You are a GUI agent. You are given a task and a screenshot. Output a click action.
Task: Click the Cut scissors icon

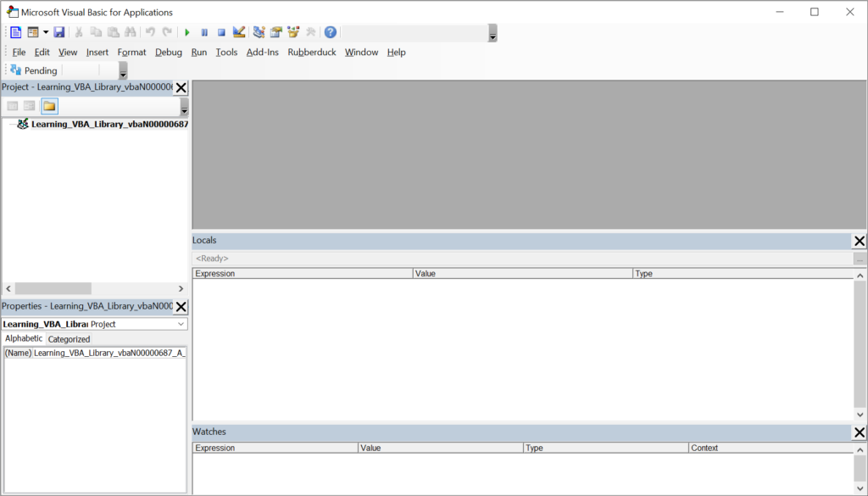[x=79, y=32]
